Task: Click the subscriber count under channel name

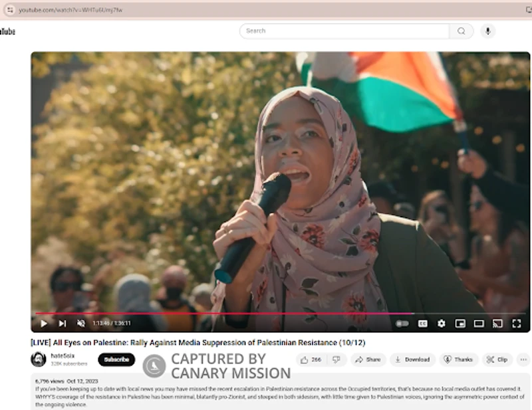Action: (x=69, y=363)
